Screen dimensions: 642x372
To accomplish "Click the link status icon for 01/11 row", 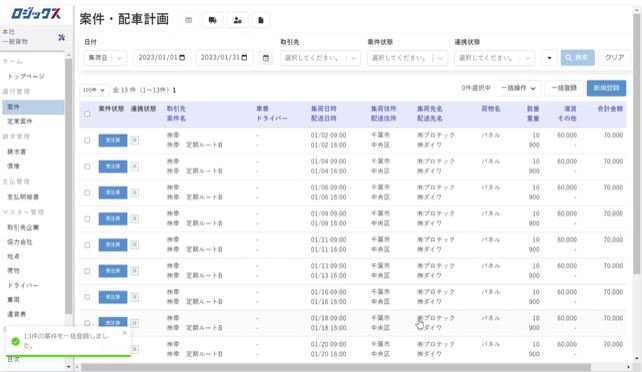I will point(135,245).
